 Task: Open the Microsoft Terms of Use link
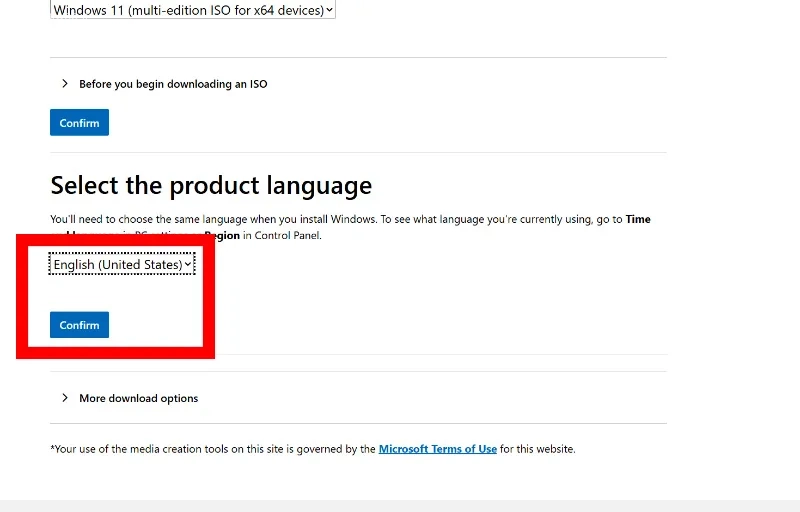(x=437, y=449)
